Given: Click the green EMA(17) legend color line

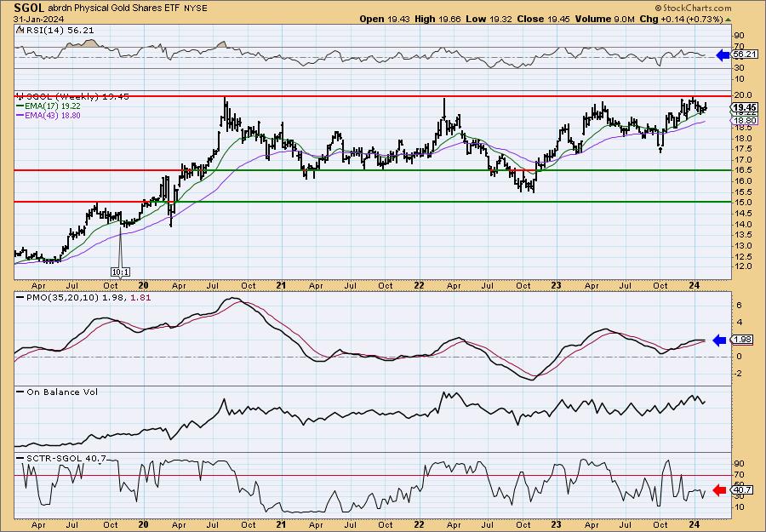Looking at the screenshot, I should point(20,106).
